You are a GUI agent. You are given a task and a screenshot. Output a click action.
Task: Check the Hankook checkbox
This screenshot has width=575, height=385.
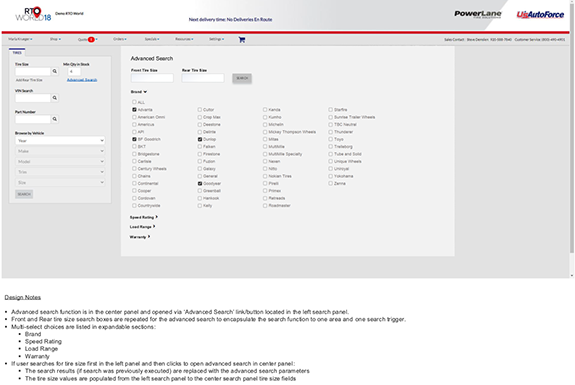click(200, 198)
